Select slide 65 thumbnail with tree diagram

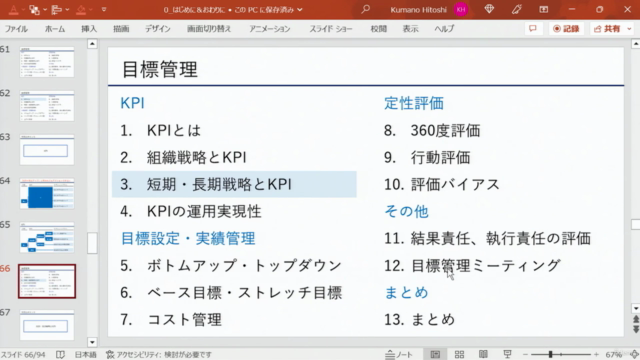(x=47, y=238)
